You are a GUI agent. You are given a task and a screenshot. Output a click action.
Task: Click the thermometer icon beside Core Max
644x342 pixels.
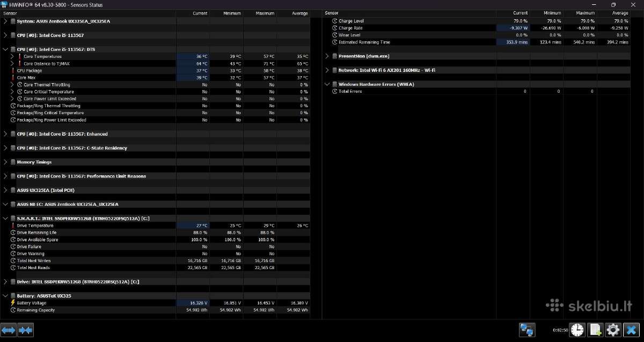pos(13,78)
